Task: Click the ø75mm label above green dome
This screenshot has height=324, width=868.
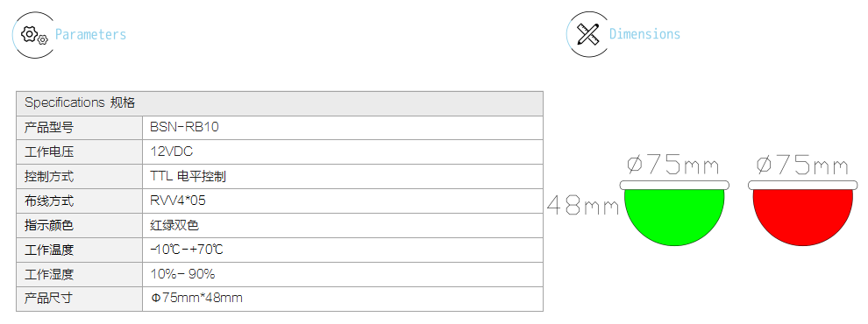Action: pyautogui.click(x=673, y=165)
